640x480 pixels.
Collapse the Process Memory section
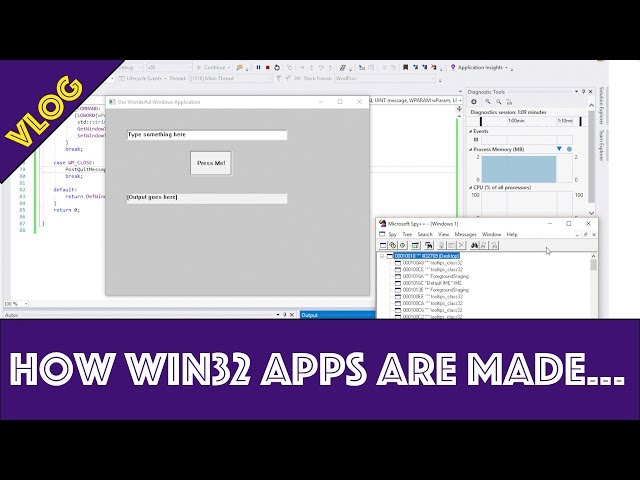pyautogui.click(x=471, y=149)
